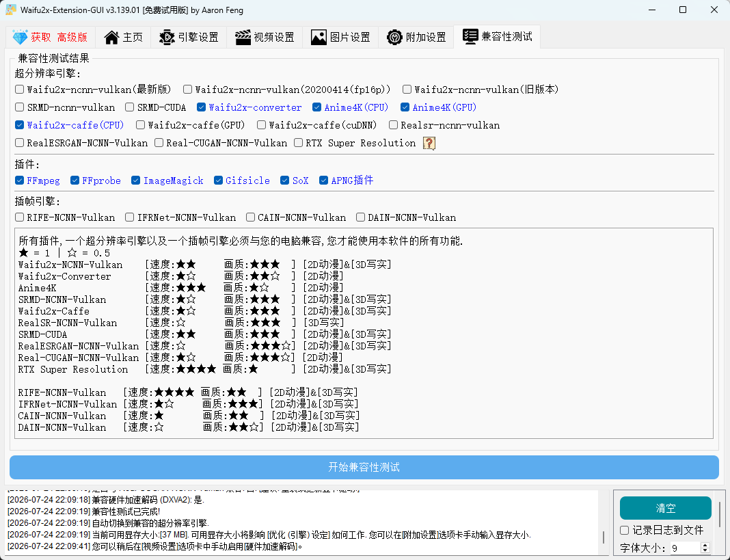This screenshot has width=730, height=560.
Task: Check CAIN-NCNN-Vulkan box
Action: coord(250,217)
